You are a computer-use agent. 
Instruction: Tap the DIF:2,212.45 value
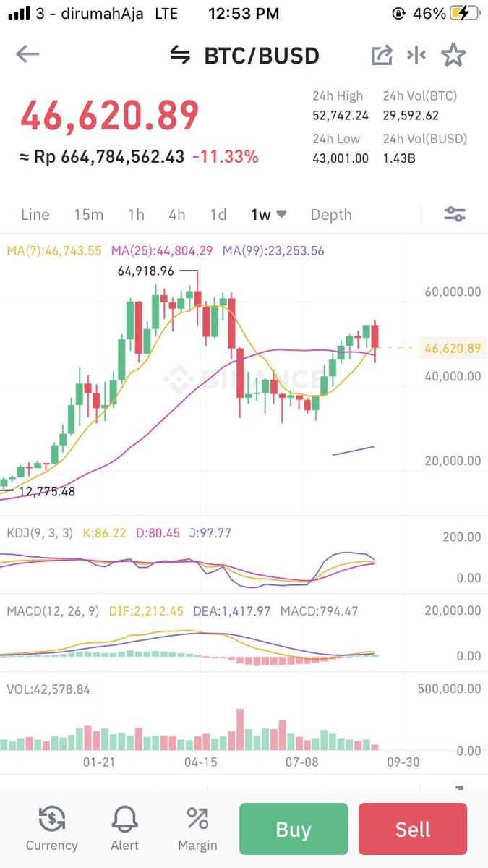coord(147,611)
